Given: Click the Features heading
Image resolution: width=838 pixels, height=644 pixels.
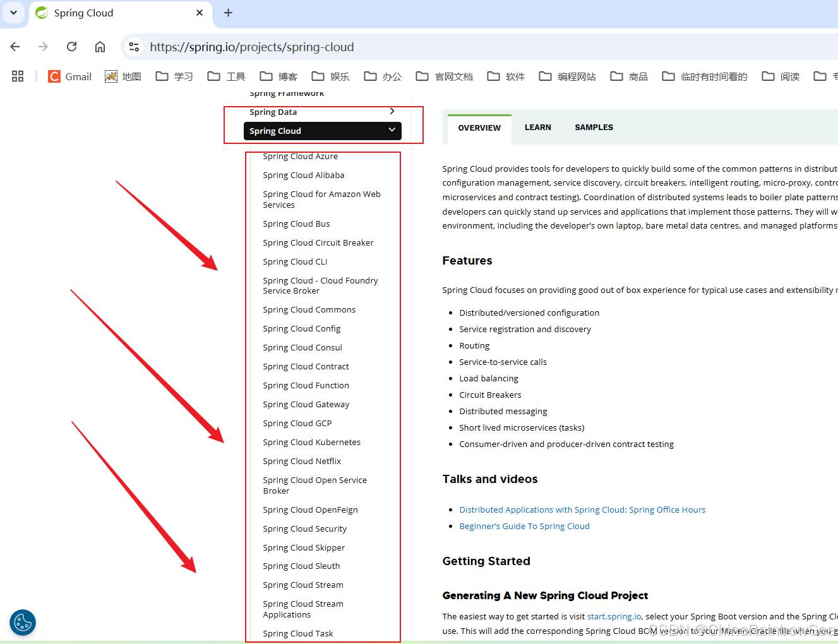Looking at the screenshot, I should (x=467, y=261).
